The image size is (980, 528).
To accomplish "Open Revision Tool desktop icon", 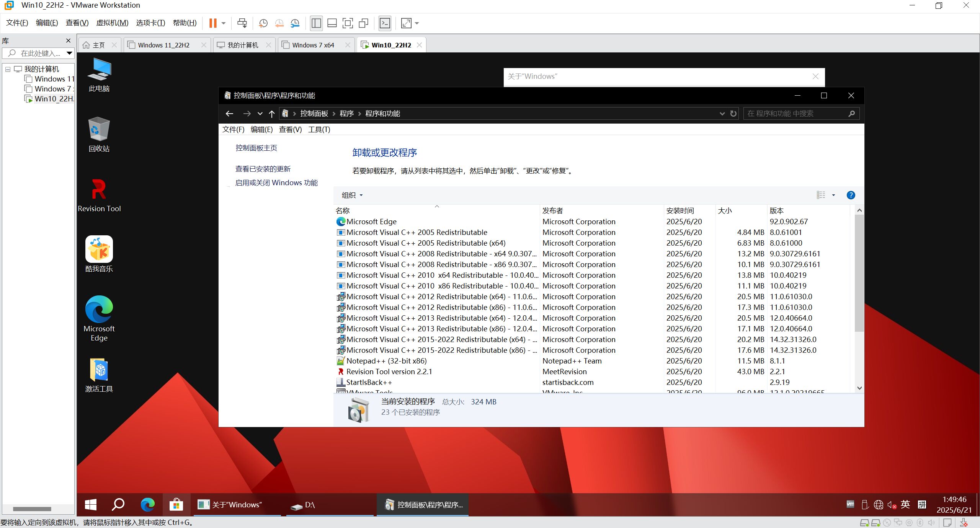I will (x=99, y=195).
